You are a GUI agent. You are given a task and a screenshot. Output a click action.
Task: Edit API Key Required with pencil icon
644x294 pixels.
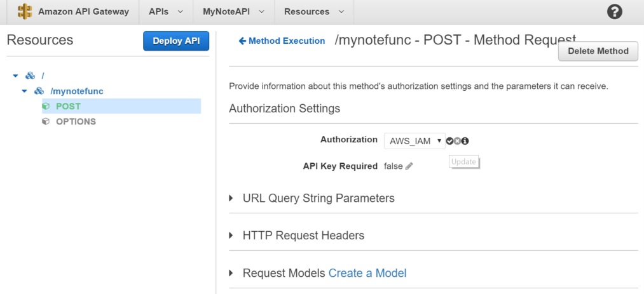pyautogui.click(x=409, y=166)
